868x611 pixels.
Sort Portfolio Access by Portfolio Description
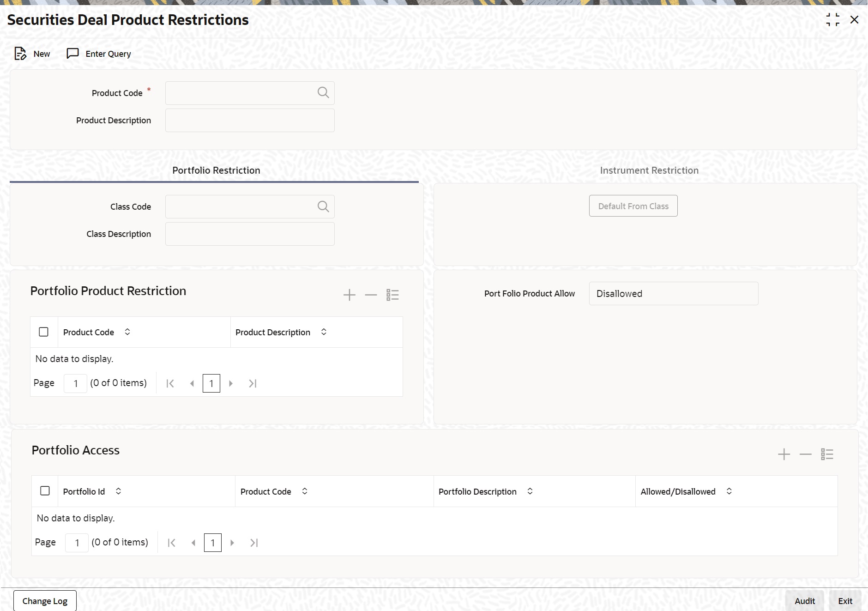point(530,491)
